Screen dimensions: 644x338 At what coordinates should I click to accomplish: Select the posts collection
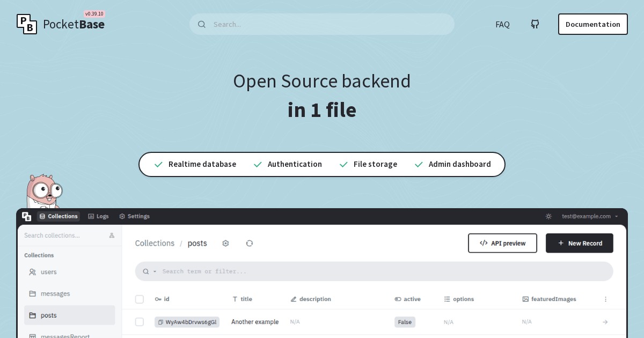70,315
